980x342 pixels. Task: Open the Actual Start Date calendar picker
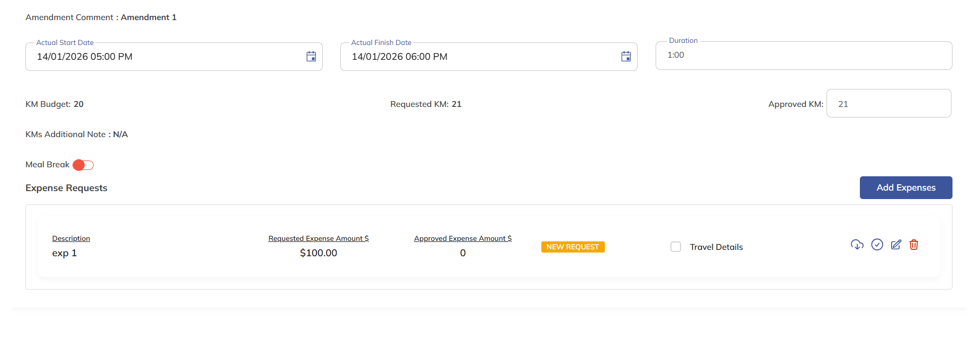pyautogui.click(x=311, y=57)
